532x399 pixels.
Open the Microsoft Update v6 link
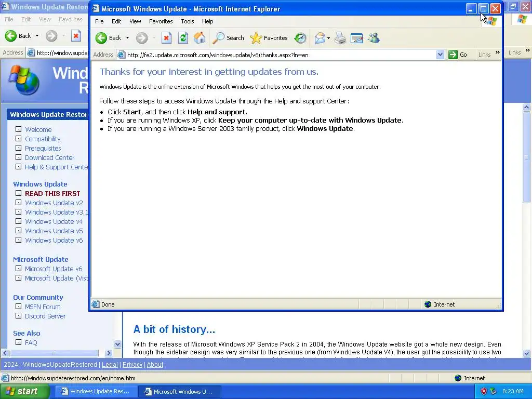point(54,269)
